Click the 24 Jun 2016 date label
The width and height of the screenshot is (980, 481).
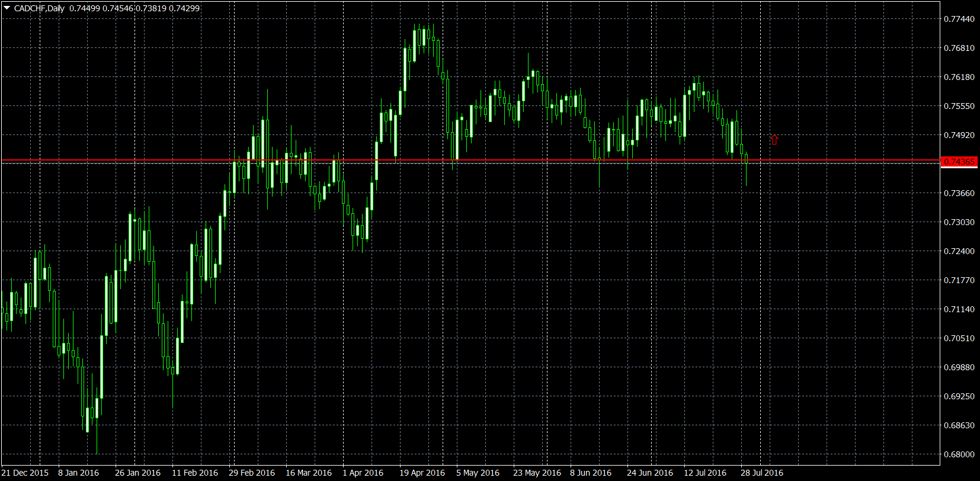click(x=650, y=473)
